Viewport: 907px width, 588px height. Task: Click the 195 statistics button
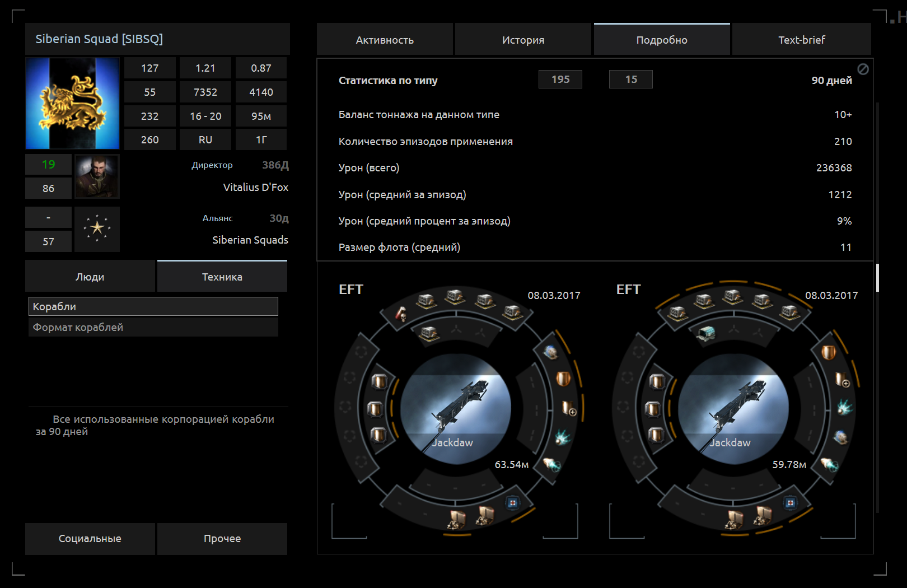coord(560,80)
